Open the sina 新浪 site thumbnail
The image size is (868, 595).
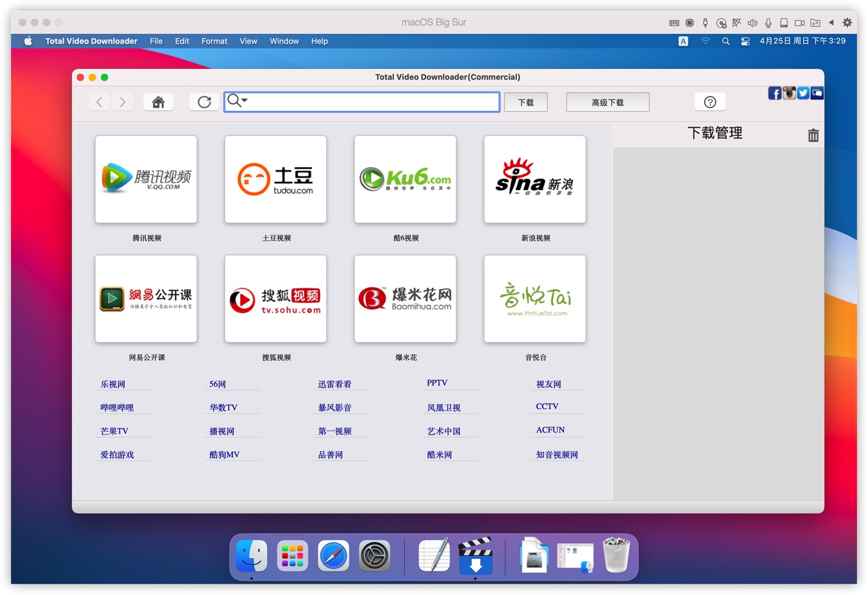click(535, 179)
